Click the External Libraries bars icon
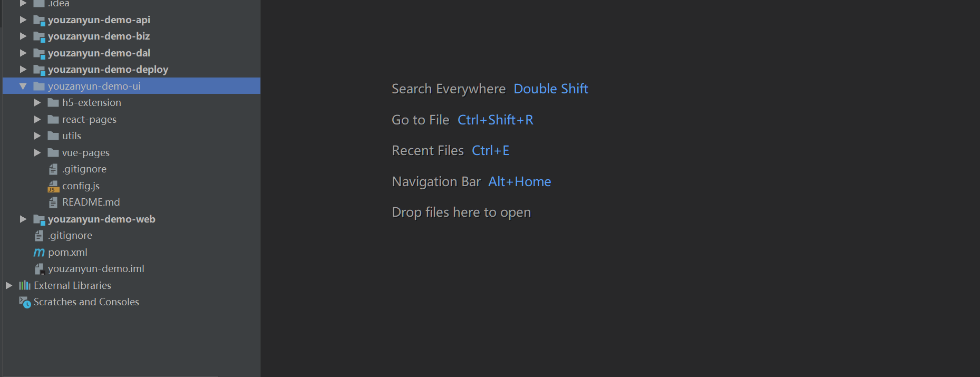980x377 pixels. [x=25, y=285]
